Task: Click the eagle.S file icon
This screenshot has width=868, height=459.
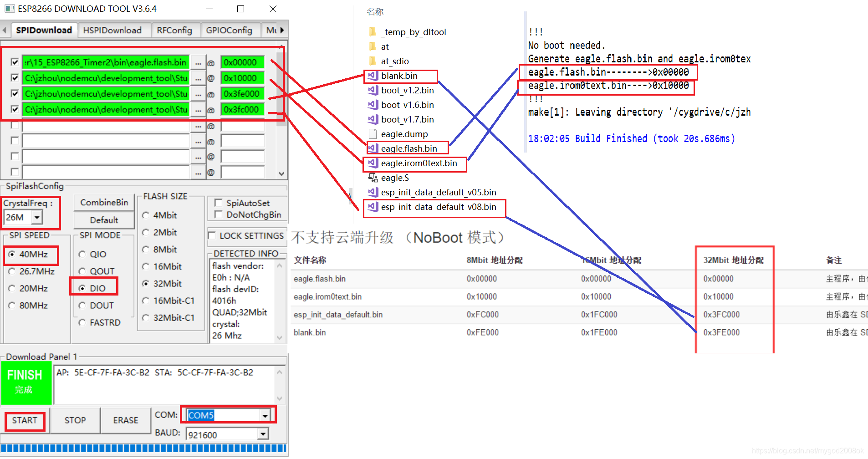Action: [x=373, y=178]
